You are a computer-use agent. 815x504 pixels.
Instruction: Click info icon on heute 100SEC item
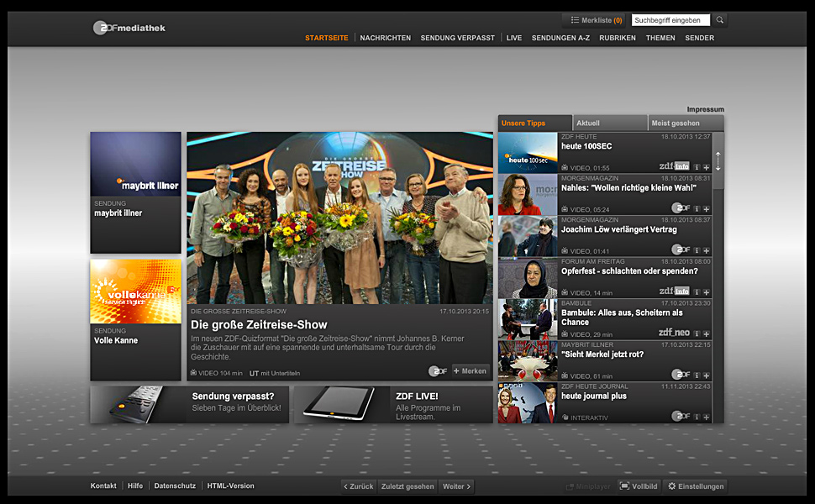coord(697,166)
